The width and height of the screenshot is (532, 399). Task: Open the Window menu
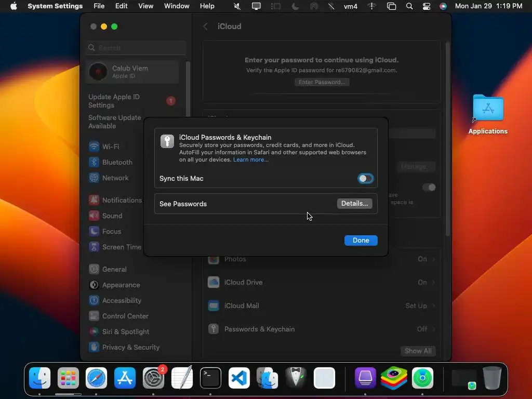tap(177, 6)
